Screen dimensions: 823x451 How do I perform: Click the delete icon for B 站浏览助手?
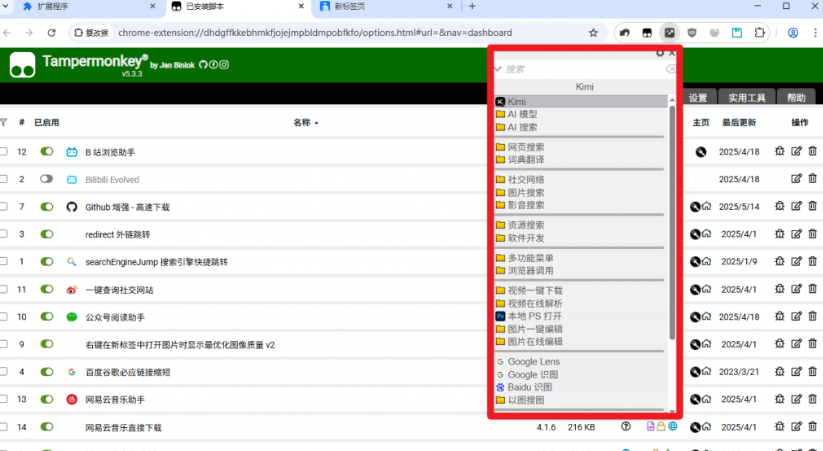(812, 152)
